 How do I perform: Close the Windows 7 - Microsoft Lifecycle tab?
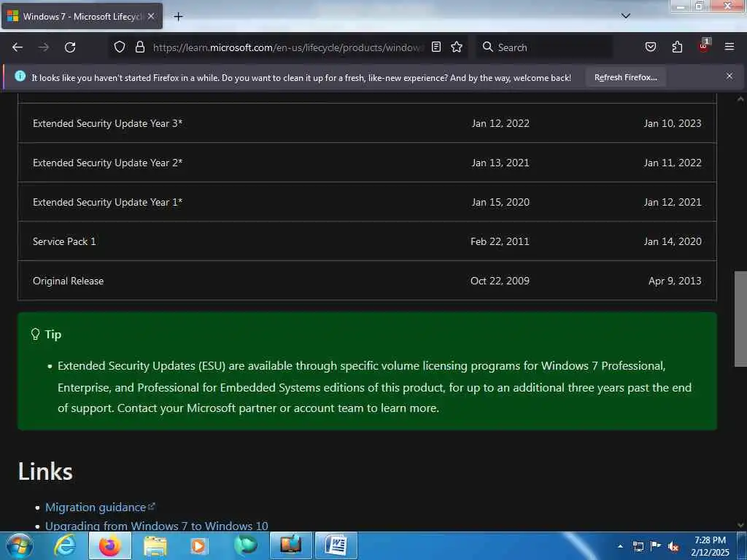point(151,16)
